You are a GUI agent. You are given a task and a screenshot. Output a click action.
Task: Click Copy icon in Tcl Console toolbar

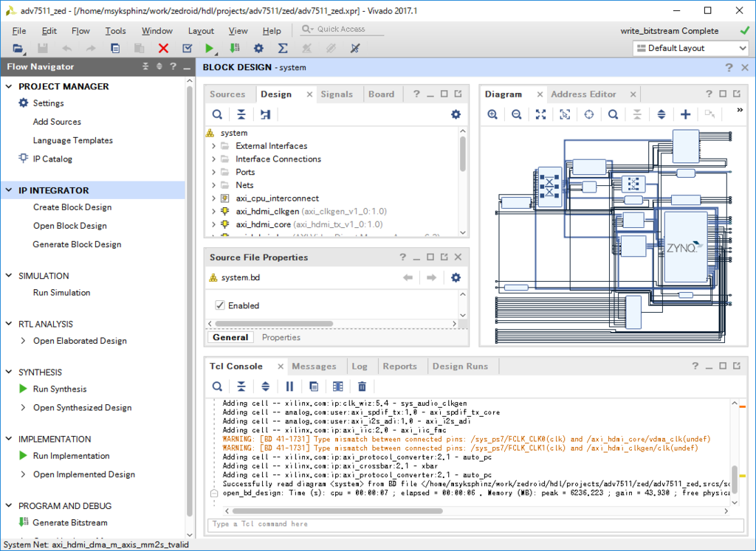314,387
